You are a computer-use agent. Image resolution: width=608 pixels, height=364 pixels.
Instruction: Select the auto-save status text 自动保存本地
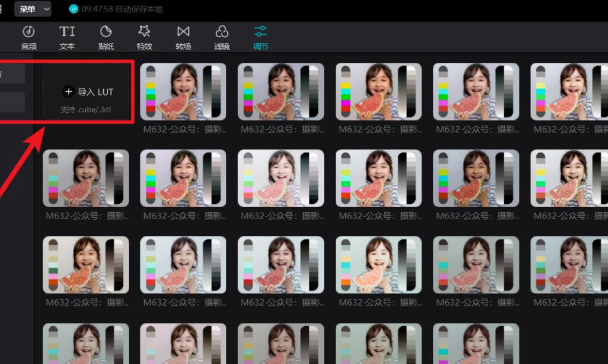pos(139,9)
